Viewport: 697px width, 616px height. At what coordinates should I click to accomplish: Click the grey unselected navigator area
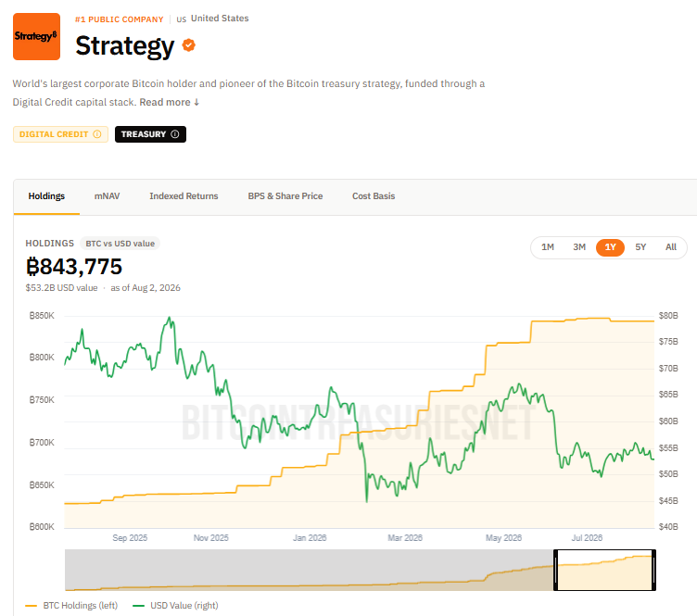(309, 571)
